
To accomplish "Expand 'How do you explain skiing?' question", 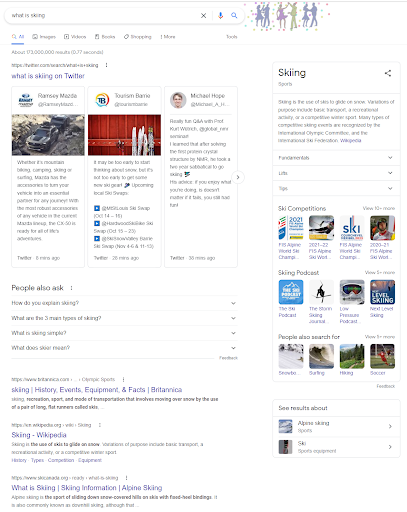I will [124, 303].
